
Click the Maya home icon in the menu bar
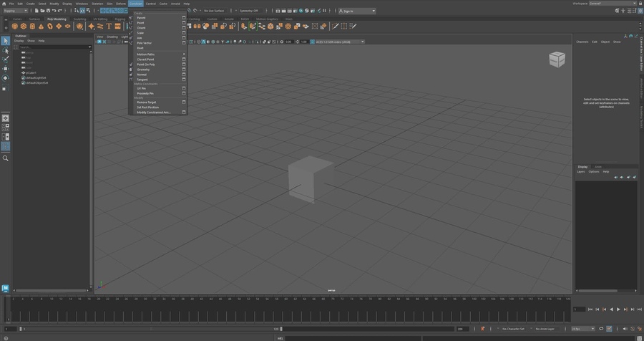4,4
